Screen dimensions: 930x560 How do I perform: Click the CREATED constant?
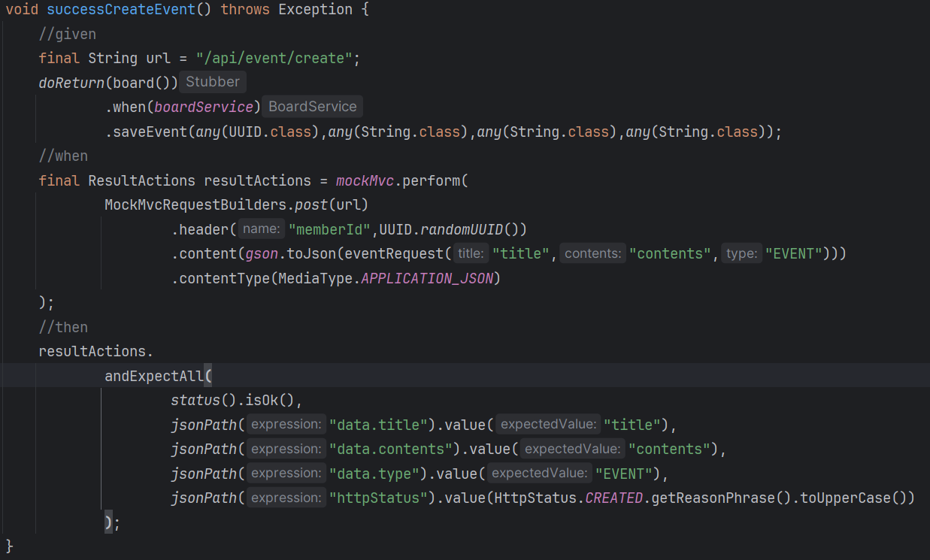coord(613,498)
